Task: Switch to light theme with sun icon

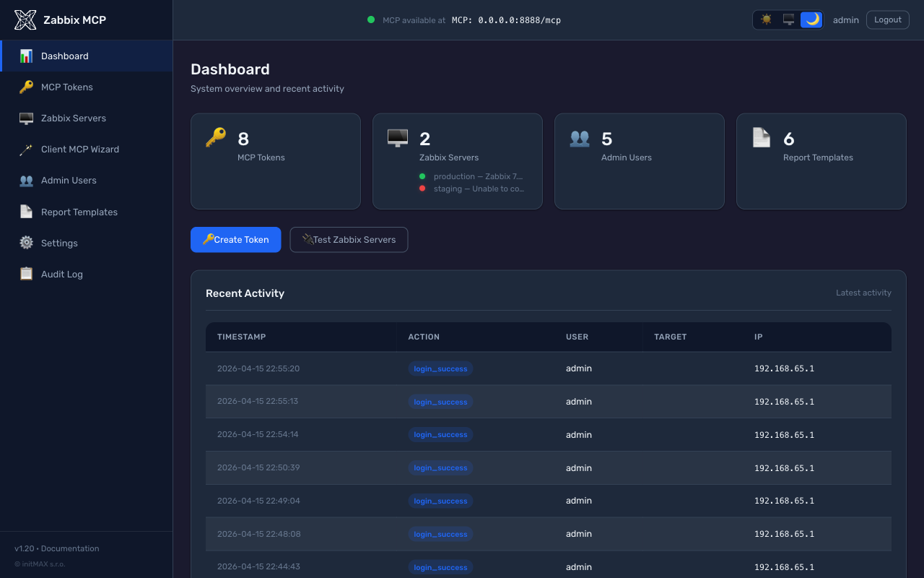Action: [766, 20]
